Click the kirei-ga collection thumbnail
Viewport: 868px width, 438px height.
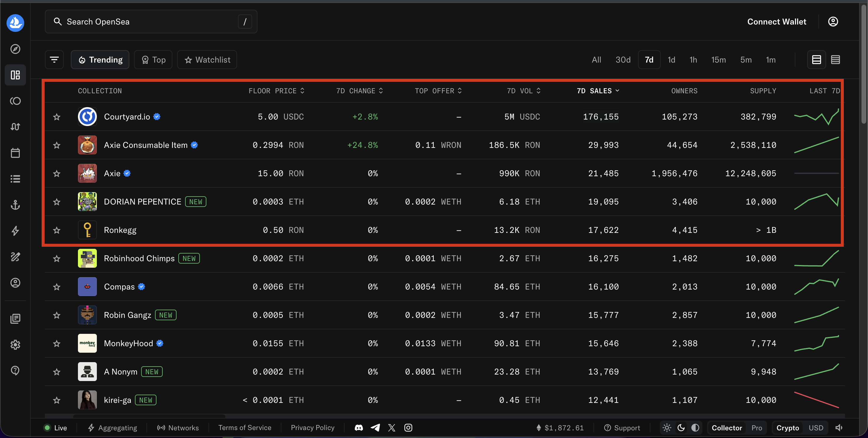point(87,400)
